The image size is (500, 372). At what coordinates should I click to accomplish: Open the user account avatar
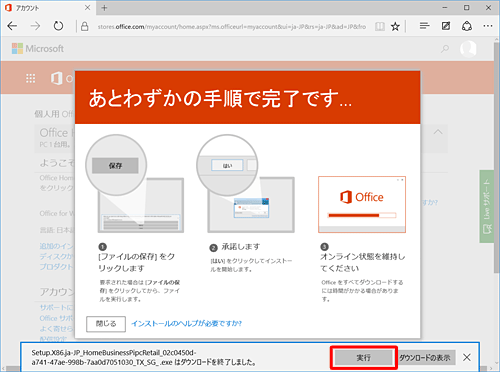(468, 49)
